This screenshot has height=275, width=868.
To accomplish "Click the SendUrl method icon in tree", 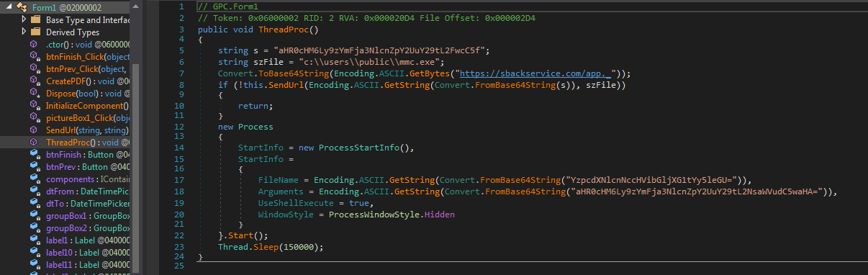I will [x=34, y=130].
